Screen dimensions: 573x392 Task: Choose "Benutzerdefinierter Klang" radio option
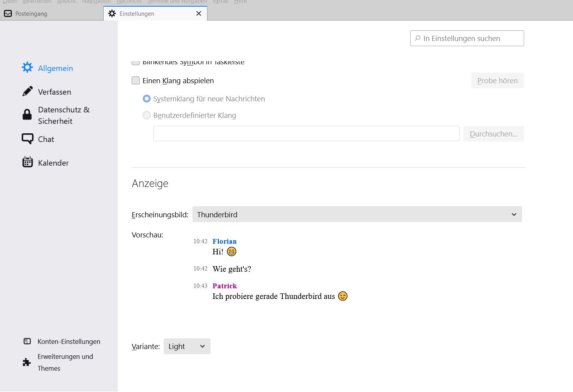pos(147,115)
